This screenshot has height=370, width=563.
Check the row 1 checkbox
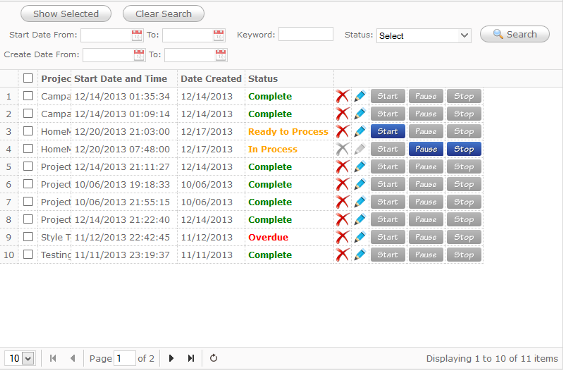[x=28, y=96]
